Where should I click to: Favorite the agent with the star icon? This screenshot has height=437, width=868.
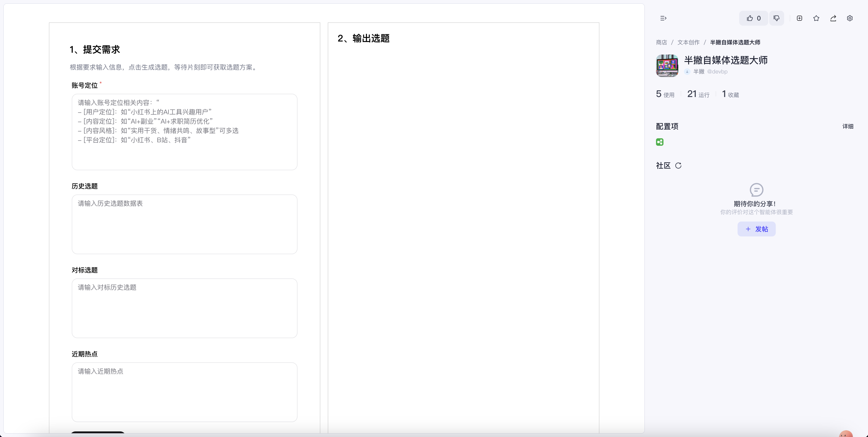click(816, 18)
